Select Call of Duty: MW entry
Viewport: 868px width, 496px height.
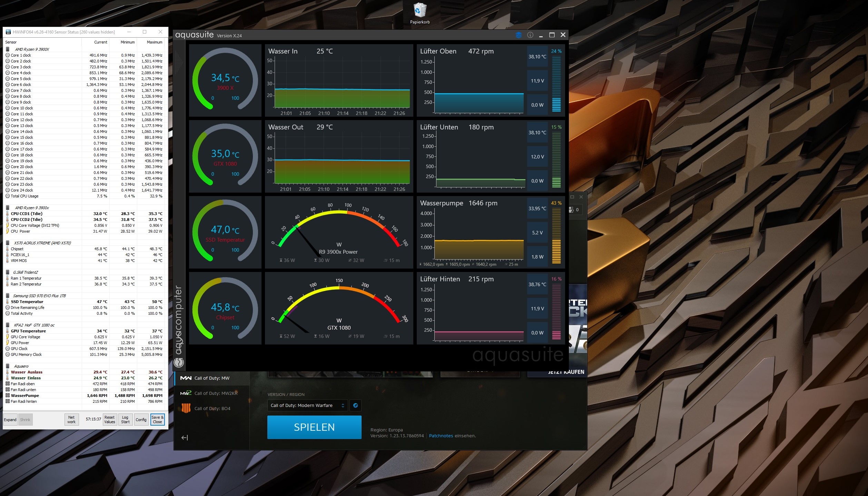[211, 378]
